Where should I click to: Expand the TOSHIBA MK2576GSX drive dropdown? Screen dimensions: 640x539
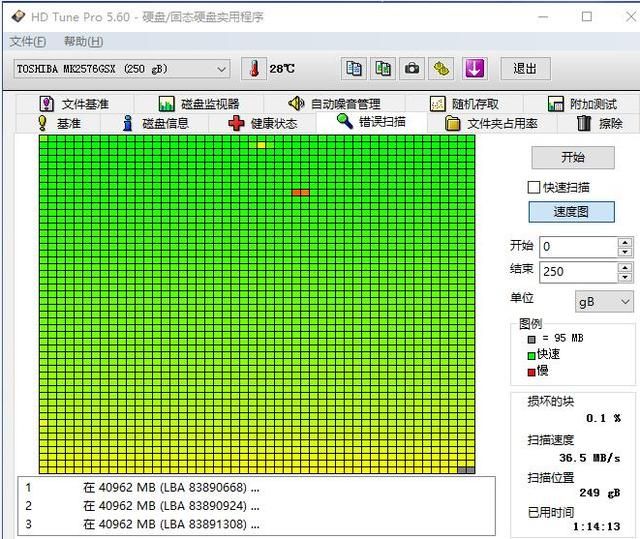click(122, 69)
